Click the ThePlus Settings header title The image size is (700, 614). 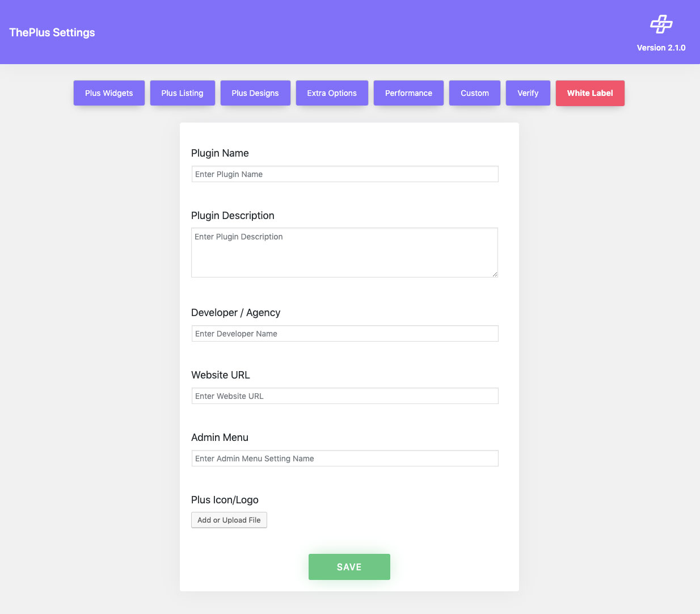pos(52,32)
